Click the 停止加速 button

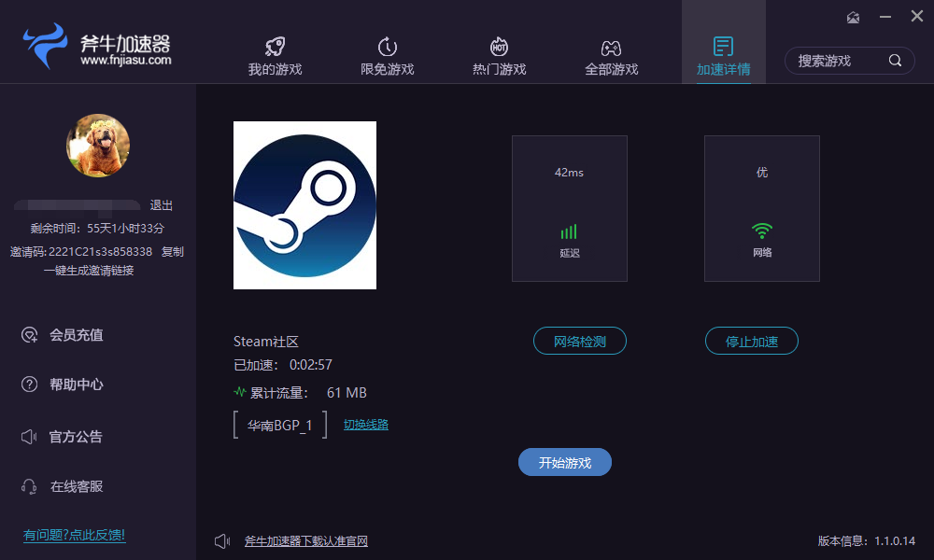pos(752,341)
